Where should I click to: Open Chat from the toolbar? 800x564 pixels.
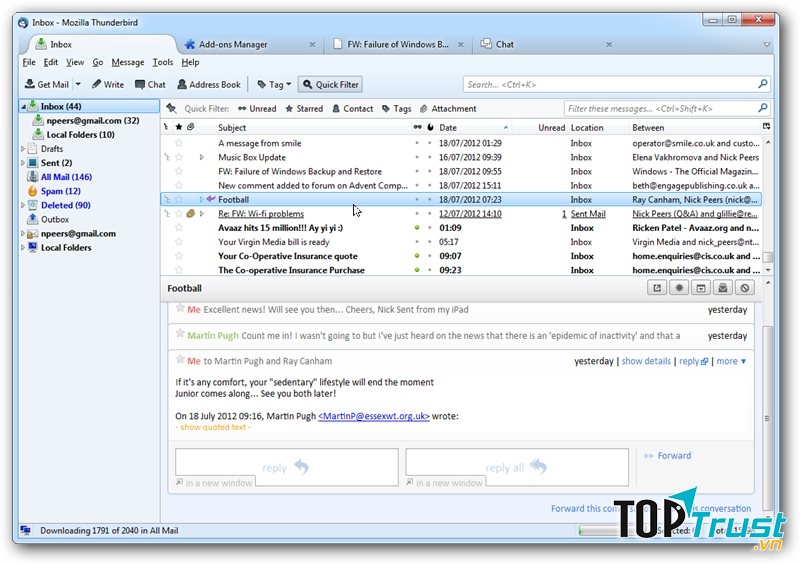point(150,84)
